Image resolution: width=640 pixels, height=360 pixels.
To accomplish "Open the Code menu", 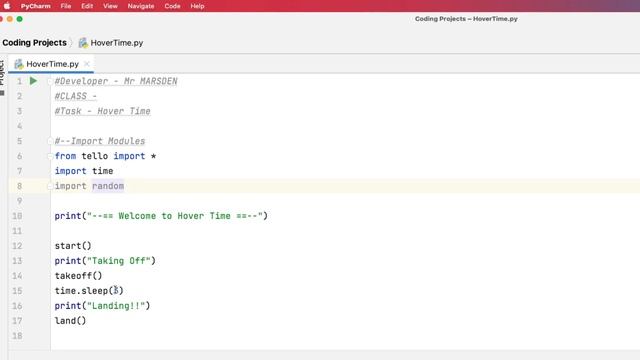I will pyautogui.click(x=172, y=6).
